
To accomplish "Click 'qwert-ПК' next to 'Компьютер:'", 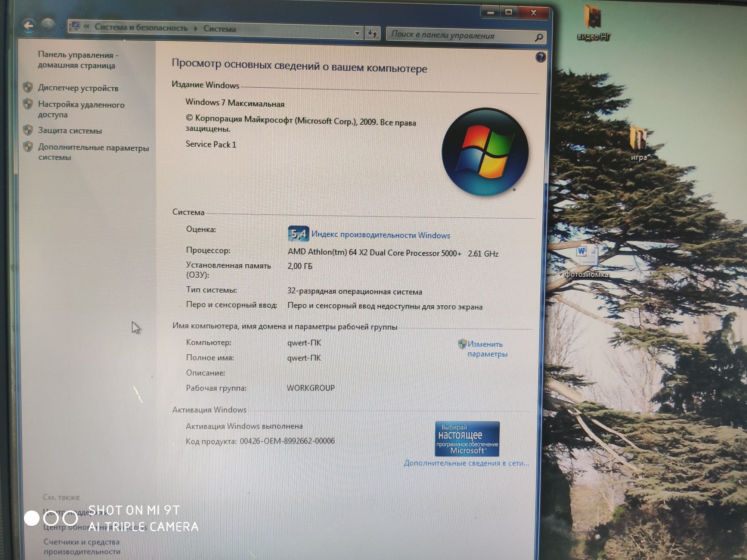I will pyautogui.click(x=304, y=343).
